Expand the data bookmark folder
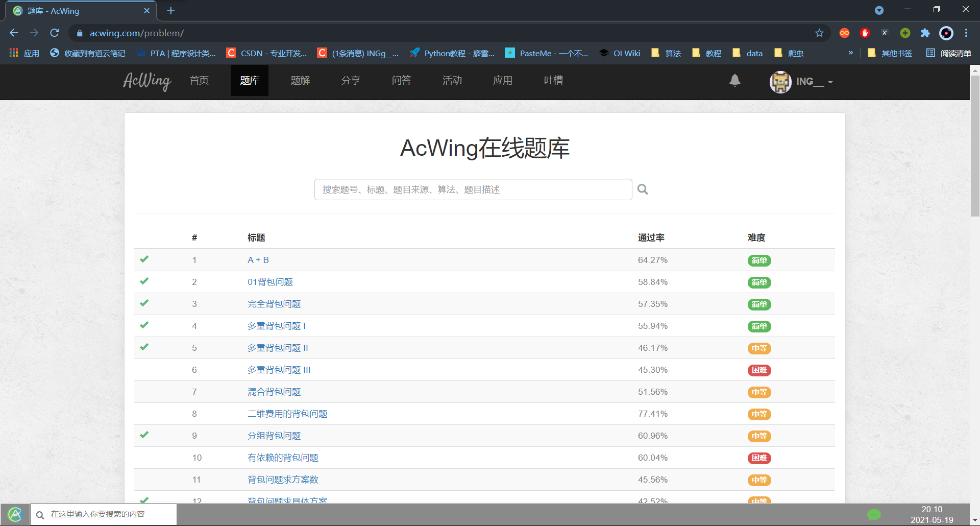The width and height of the screenshot is (980, 526). 747,53
